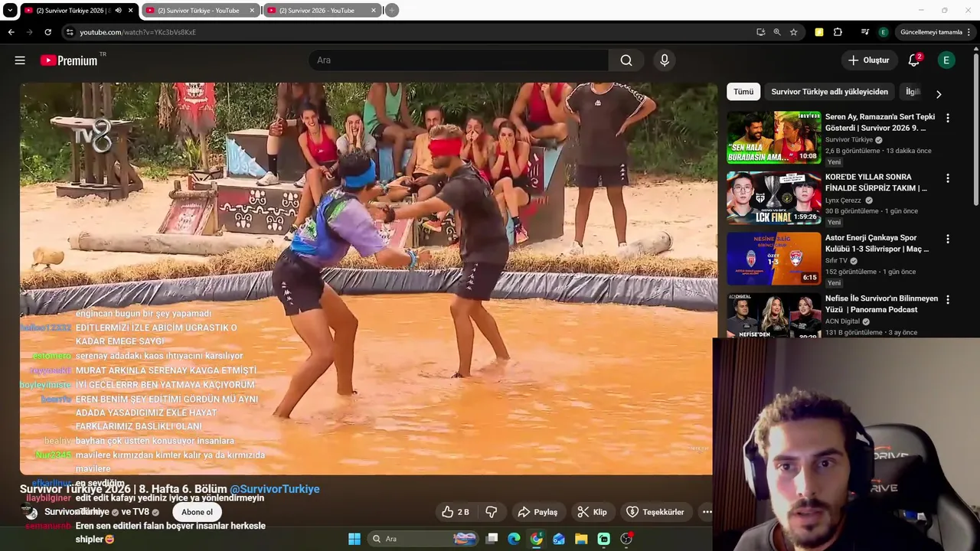980x551 pixels.
Task: Launch Microsoft Edge from taskbar
Action: click(x=514, y=539)
